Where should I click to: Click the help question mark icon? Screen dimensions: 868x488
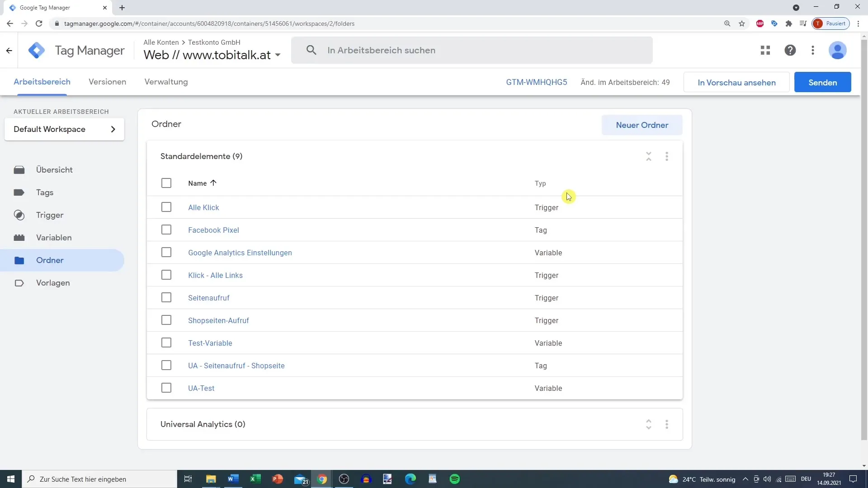tap(790, 50)
